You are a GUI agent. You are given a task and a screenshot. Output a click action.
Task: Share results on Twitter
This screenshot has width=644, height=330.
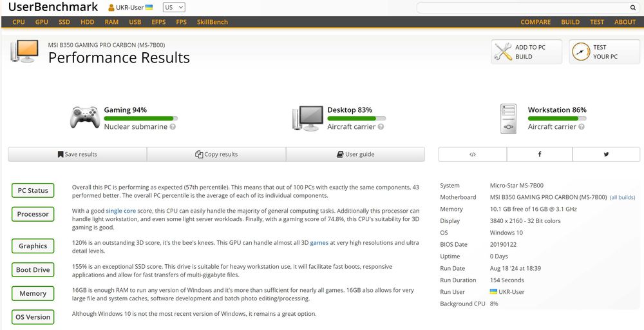pyautogui.click(x=606, y=154)
